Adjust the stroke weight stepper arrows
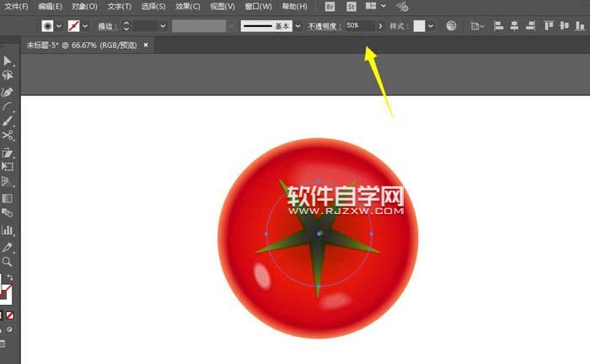This screenshot has height=364, width=590. click(x=126, y=26)
